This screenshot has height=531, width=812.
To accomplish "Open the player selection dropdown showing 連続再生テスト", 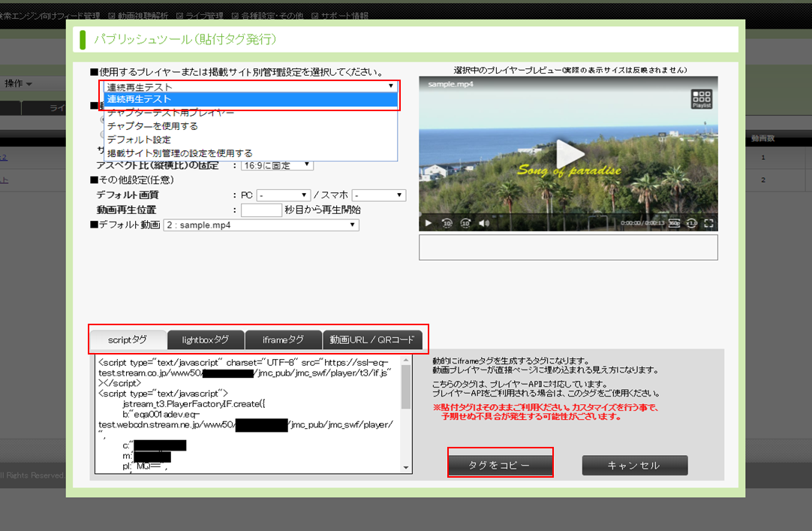I will click(x=251, y=86).
